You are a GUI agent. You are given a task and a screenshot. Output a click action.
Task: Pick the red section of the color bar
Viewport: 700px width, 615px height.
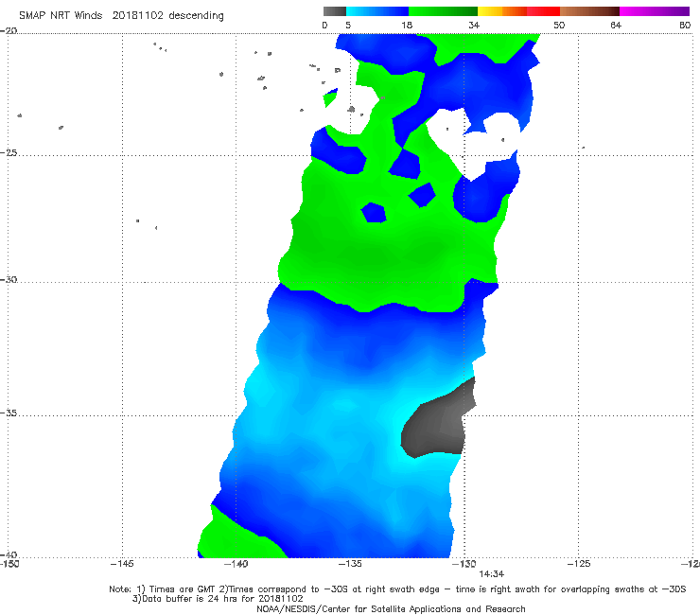[543, 11]
